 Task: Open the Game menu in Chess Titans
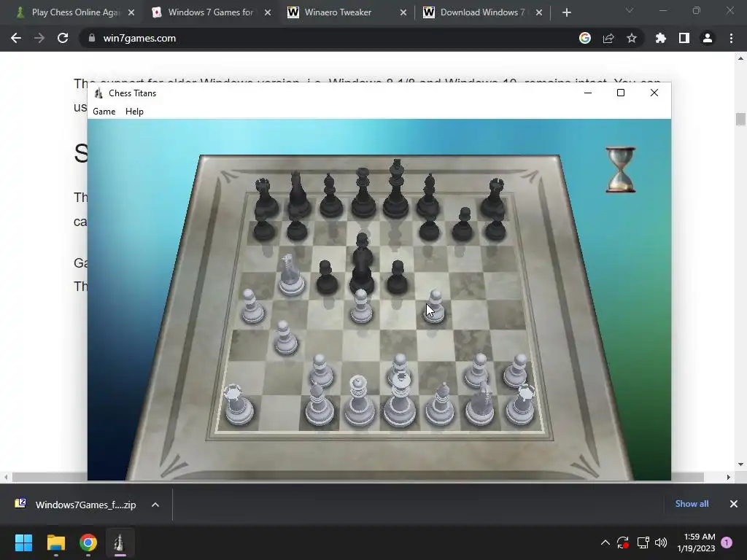pyautogui.click(x=104, y=112)
